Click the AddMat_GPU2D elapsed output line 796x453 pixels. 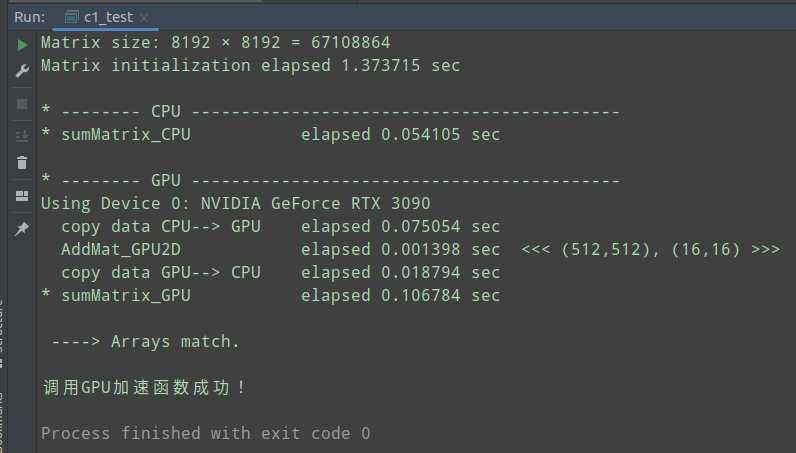click(x=280, y=249)
